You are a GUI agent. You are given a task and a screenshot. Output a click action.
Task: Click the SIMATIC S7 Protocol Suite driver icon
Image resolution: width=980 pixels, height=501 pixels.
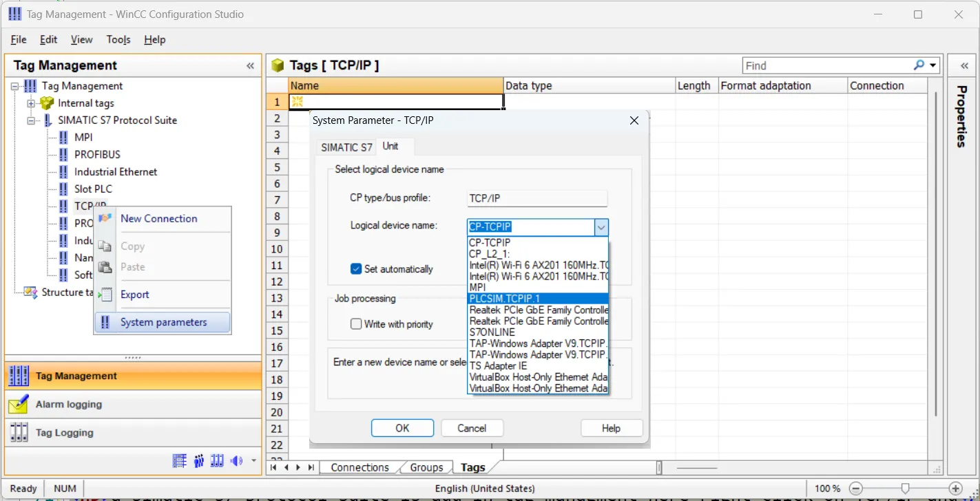click(47, 120)
